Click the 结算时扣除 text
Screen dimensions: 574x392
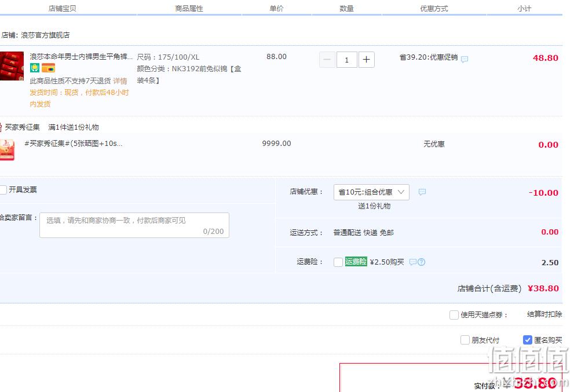544,314
